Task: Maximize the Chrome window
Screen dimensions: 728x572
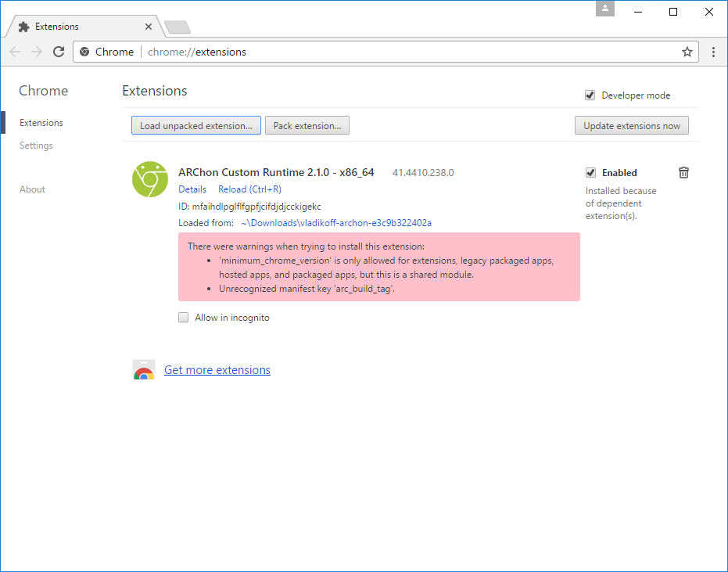Action: pos(673,12)
